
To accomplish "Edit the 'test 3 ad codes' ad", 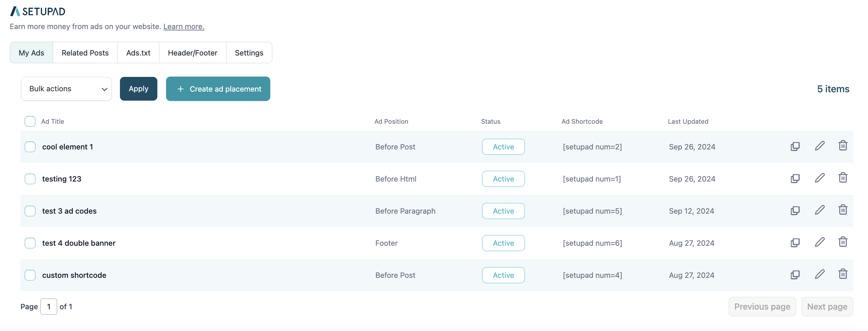I will tap(820, 210).
